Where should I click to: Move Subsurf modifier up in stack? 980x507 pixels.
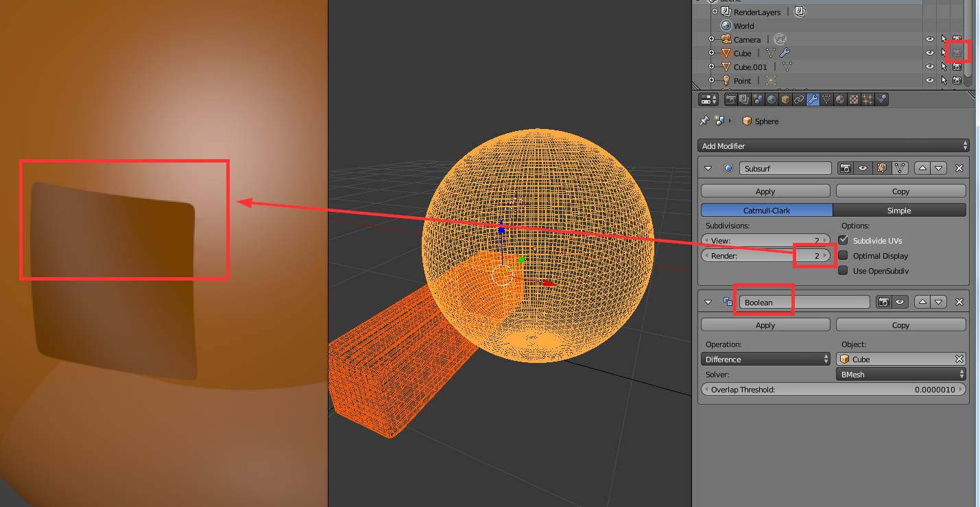pos(923,167)
